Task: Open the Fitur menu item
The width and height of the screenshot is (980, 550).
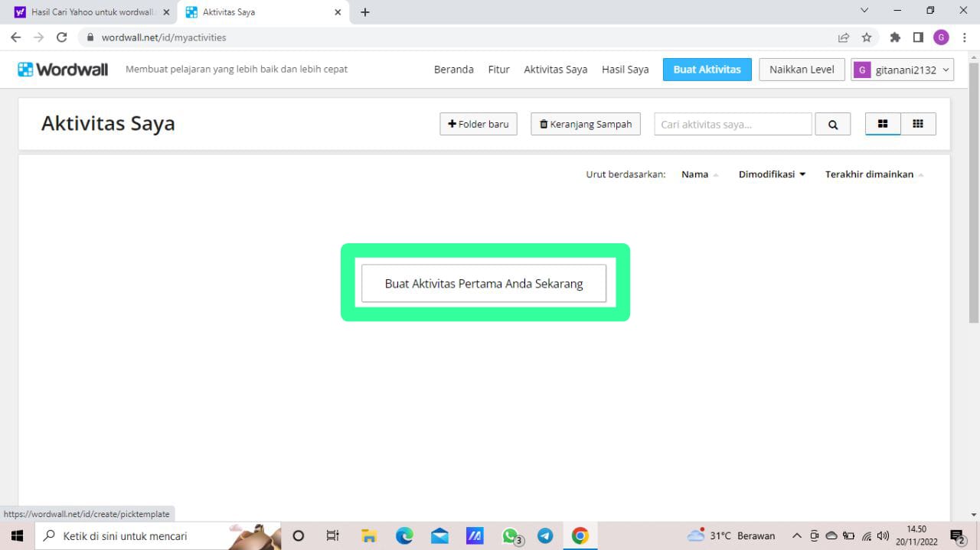Action: click(x=499, y=70)
